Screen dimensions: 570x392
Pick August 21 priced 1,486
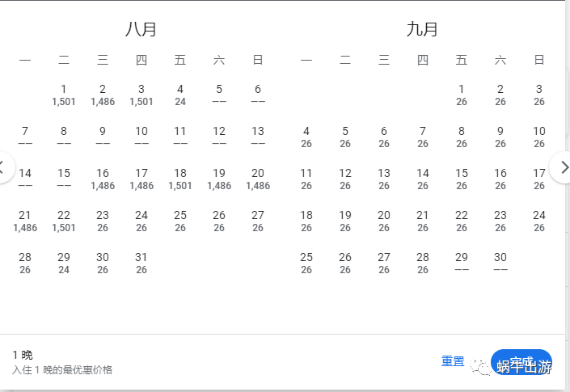(x=25, y=221)
